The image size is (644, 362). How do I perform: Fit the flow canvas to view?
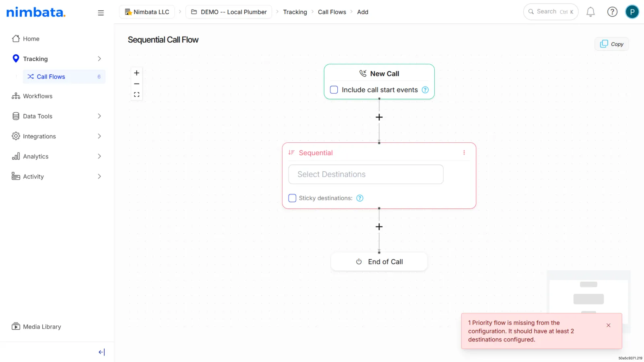click(136, 95)
